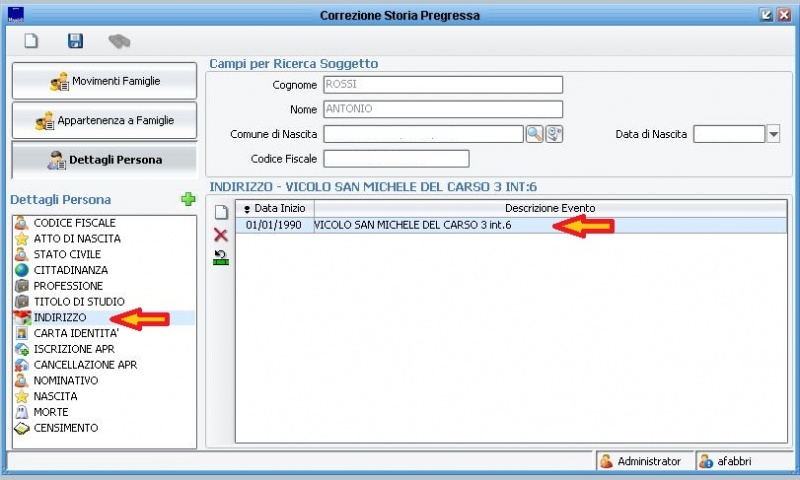This screenshot has width=800, height=480.
Task: Open Movimenti Famiglie section
Action: click(x=104, y=81)
